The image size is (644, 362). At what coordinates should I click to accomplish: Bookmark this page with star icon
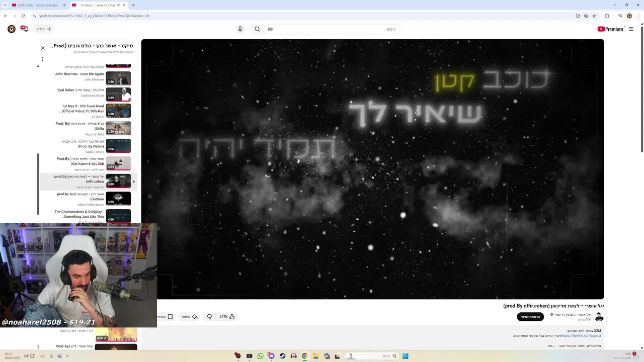[594, 16]
